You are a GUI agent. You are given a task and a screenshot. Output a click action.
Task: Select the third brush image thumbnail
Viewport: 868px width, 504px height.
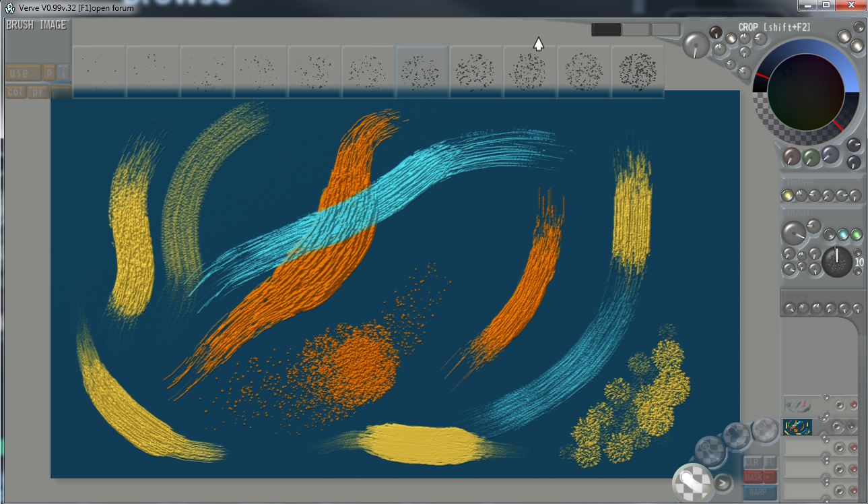click(206, 71)
